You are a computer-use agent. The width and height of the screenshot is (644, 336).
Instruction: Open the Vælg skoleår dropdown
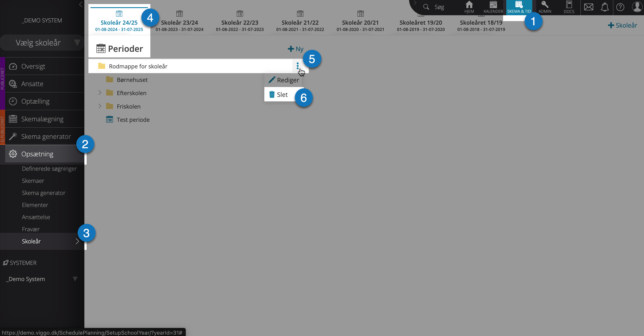click(x=42, y=43)
